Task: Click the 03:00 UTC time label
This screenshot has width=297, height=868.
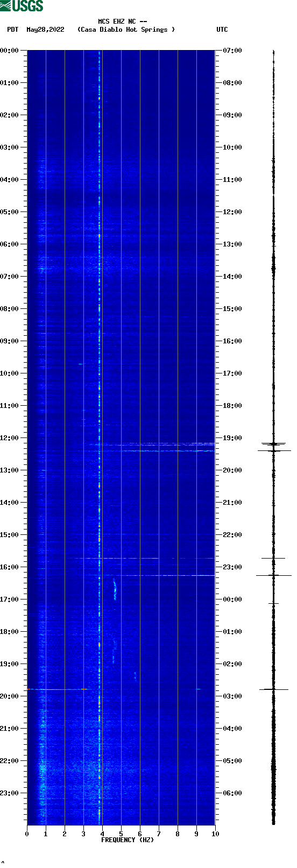Action: click(x=232, y=696)
